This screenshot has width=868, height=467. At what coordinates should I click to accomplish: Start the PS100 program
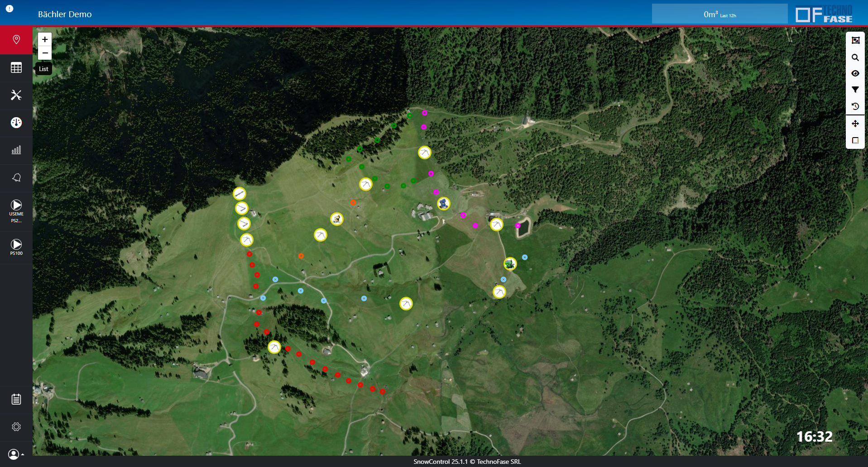pos(16,247)
